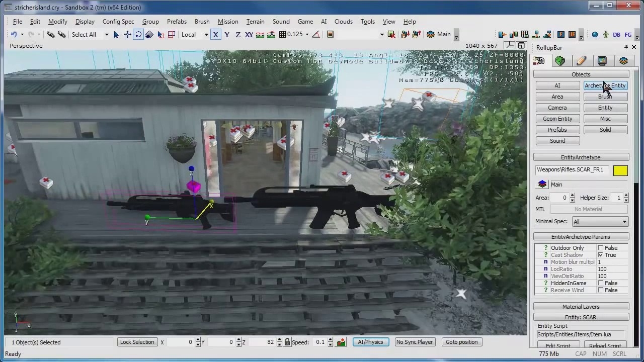Image resolution: width=644 pixels, height=362 pixels.
Task: Click the Main layer stack icon in toolbar
Action: click(x=431, y=35)
